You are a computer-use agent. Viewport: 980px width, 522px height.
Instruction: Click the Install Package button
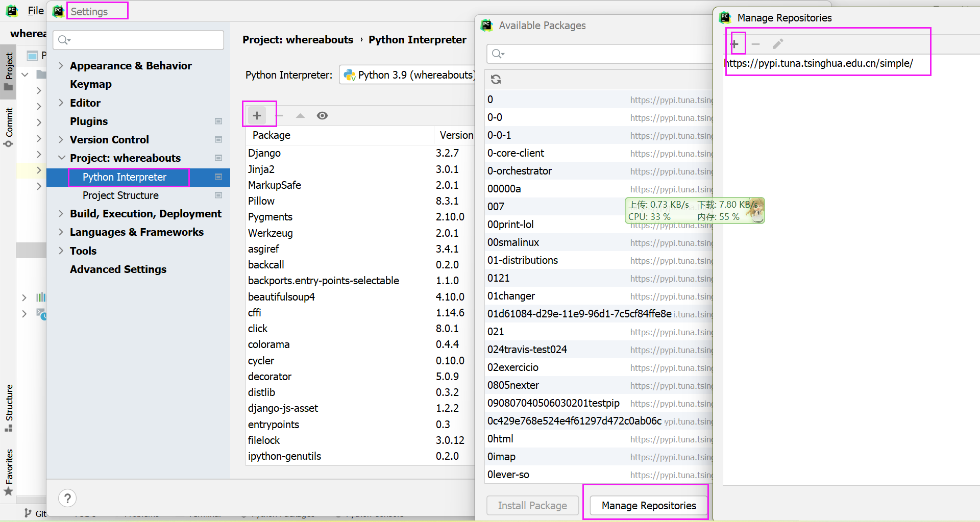tap(532, 506)
